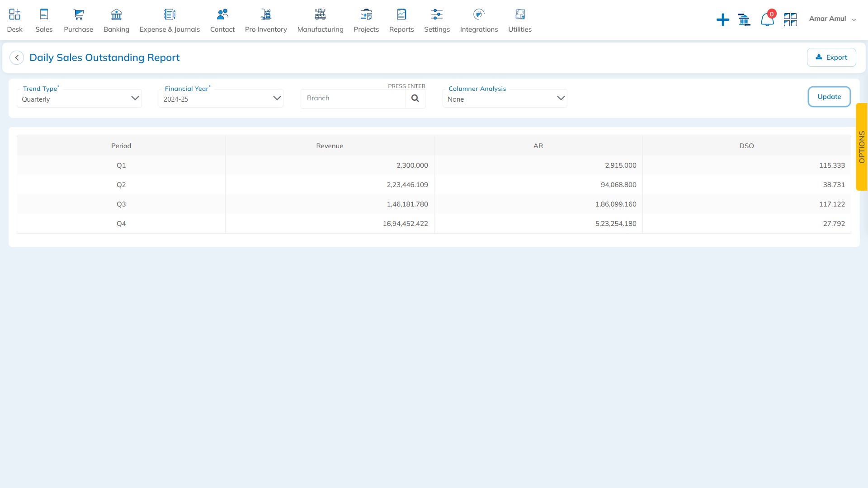Open the Manufacturing icon

click(x=320, y=14)
